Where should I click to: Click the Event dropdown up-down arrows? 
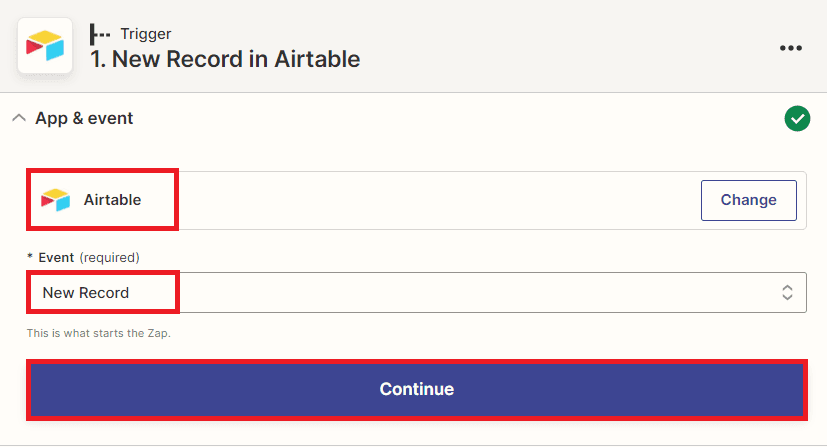point(787,293)
